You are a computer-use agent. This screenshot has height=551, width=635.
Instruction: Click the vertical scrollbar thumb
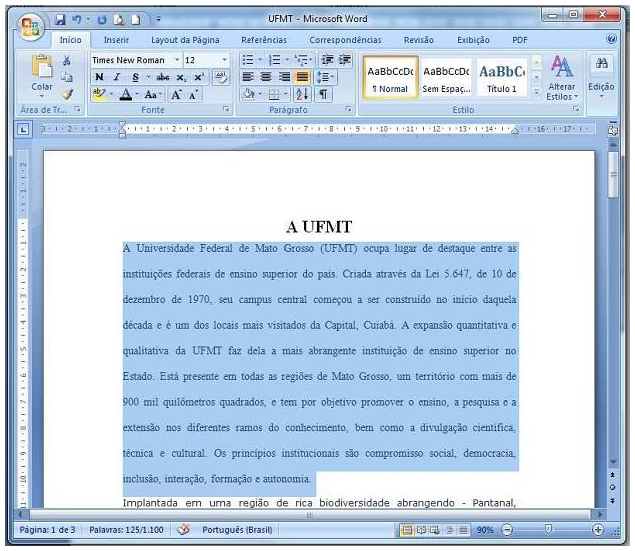point(614,175)
